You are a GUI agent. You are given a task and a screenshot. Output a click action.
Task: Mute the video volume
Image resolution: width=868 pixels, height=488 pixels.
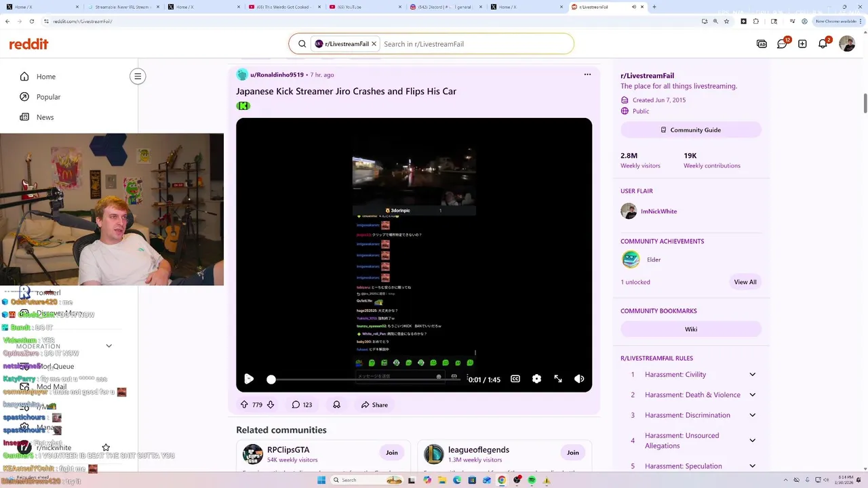(579, 379)
